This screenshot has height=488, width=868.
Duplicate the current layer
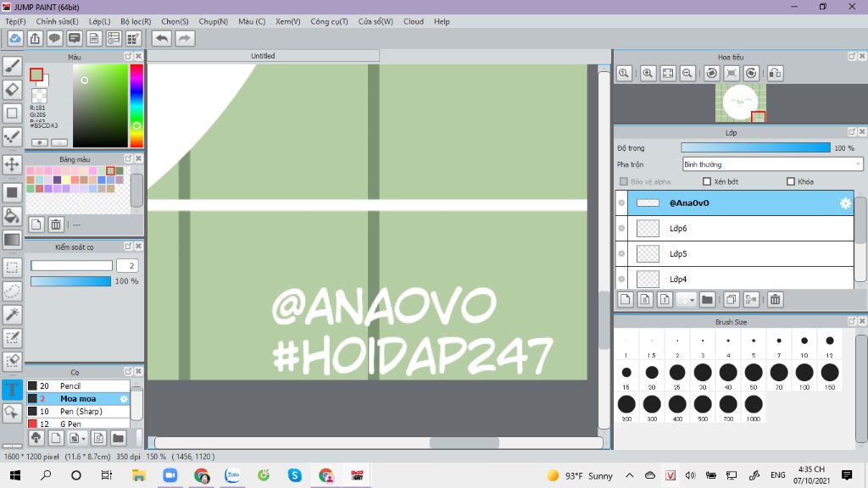click(x=731, y=299)
